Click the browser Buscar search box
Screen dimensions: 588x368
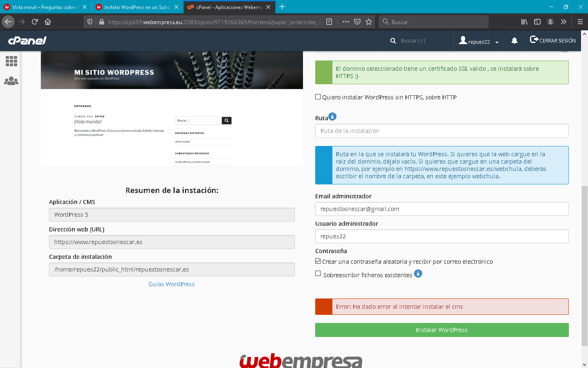pyautogui.click(x=434, y=22)
